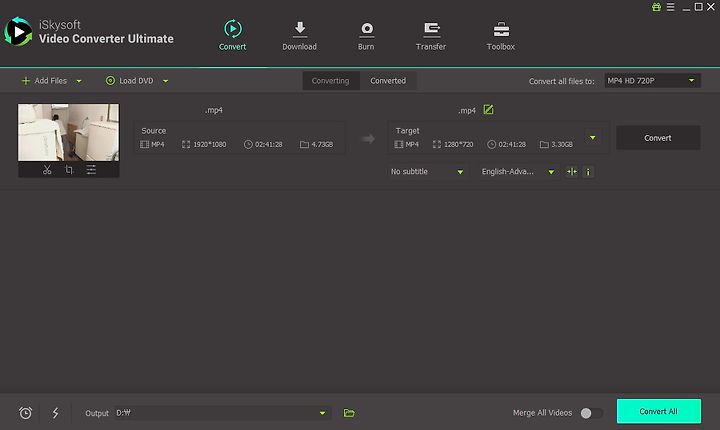Screen dimensions: 720x430
Task: Click the gift icon in title bar
Action: point(657,7)
